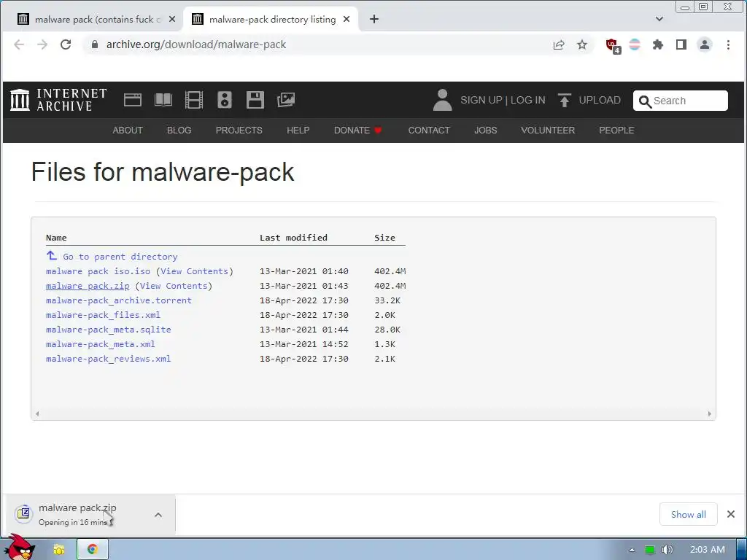Go to parent directory link
The image size is (747, 560).
tap(120, 257)
